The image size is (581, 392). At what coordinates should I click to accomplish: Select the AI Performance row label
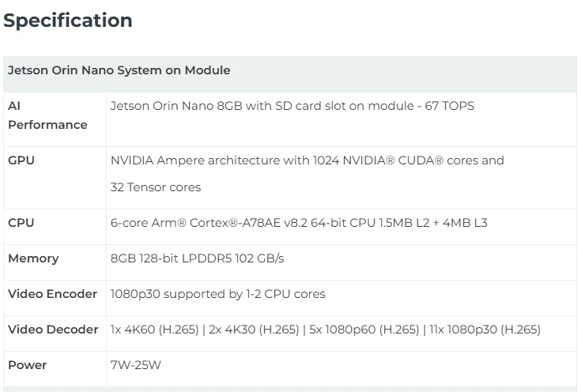click(x=47, y=115)
